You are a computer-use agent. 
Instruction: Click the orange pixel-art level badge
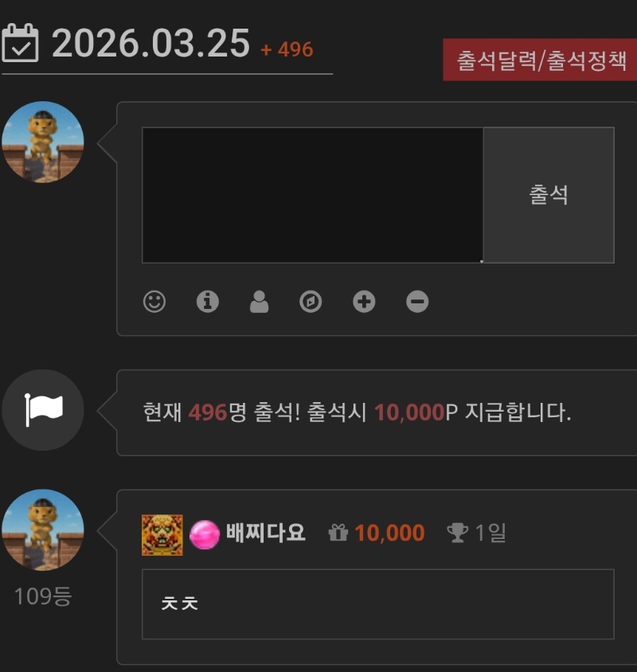pyautogui.click(x=162, y=535)
